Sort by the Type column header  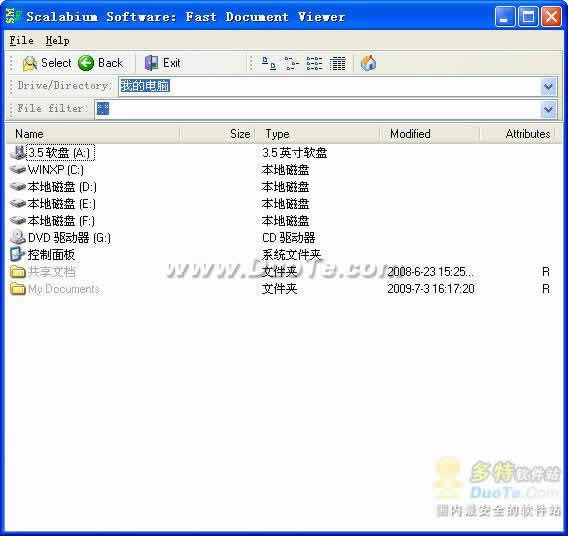tap(317, 134)
